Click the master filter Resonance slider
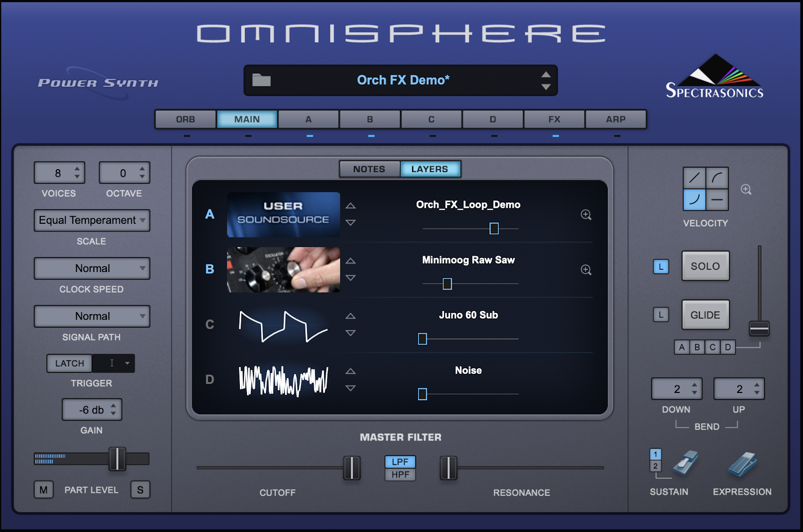 coord(448,468)
